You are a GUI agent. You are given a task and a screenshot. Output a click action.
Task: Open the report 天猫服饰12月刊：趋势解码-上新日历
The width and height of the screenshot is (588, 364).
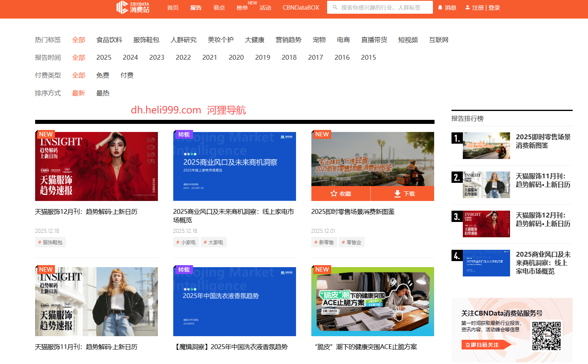[86, 211]
